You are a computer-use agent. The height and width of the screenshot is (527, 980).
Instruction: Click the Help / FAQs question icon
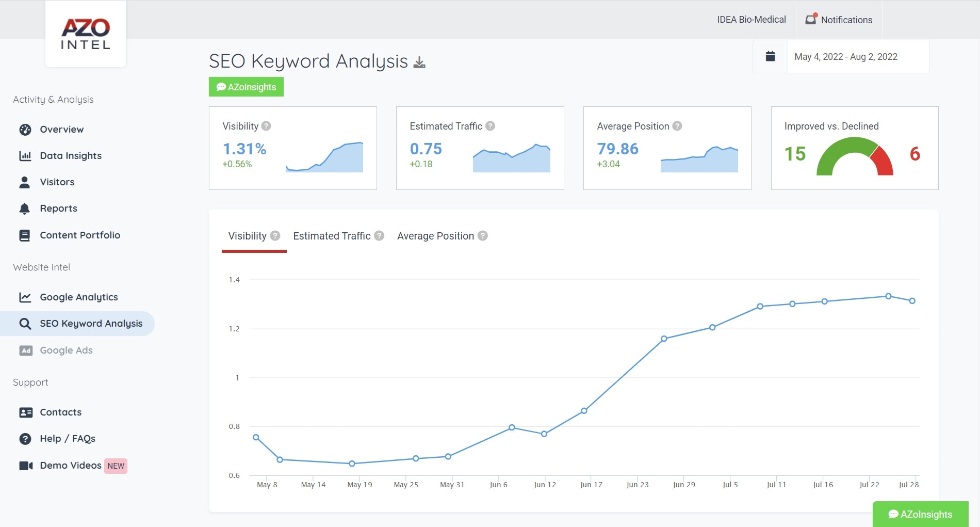25,439
